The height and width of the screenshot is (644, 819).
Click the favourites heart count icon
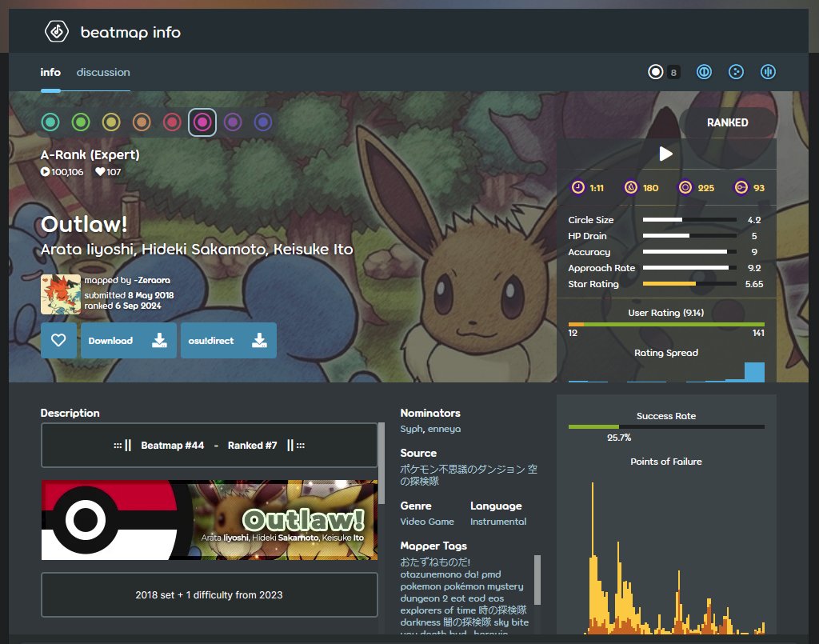pos(100,171)
